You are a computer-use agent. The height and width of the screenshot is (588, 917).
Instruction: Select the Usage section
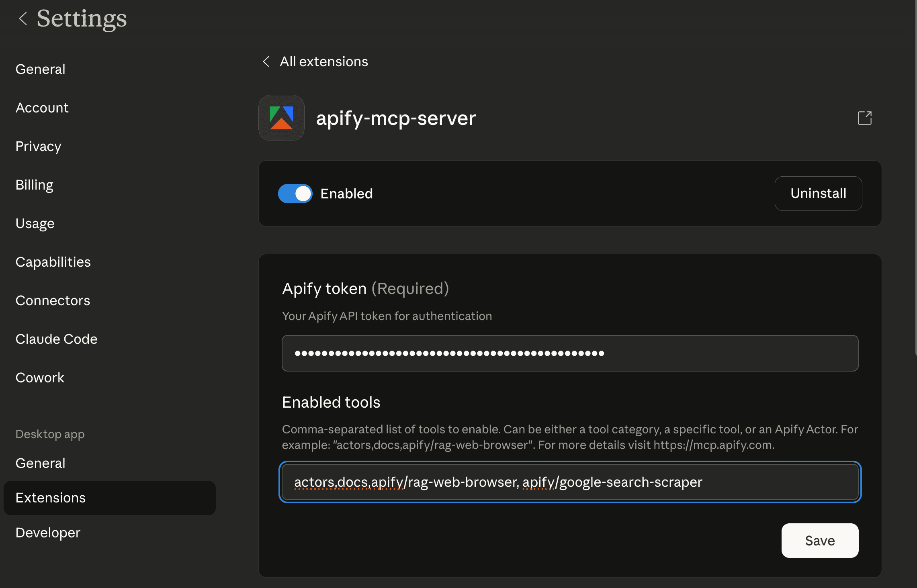[x=35, y=223]
